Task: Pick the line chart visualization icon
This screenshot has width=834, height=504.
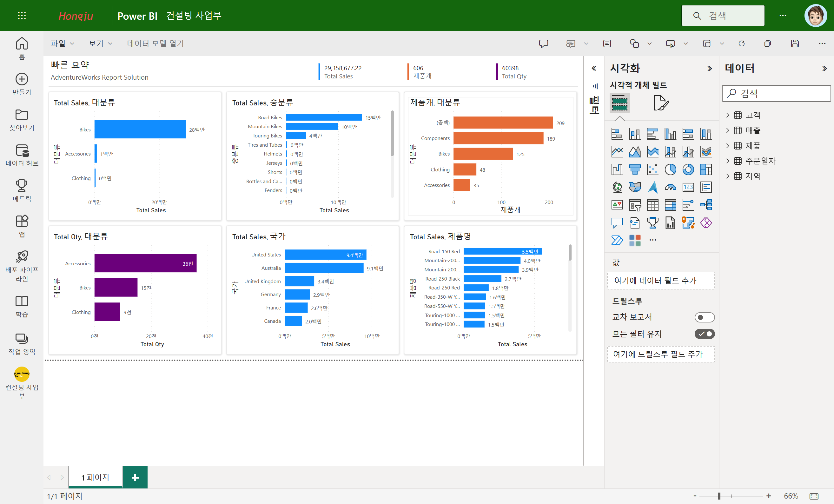Action: 617,151
